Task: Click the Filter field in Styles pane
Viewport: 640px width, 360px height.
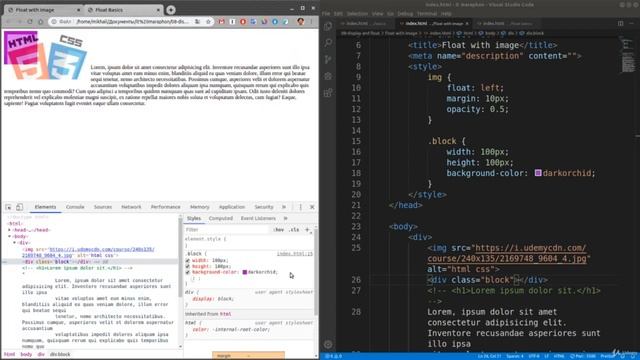Action: (227, 230)
